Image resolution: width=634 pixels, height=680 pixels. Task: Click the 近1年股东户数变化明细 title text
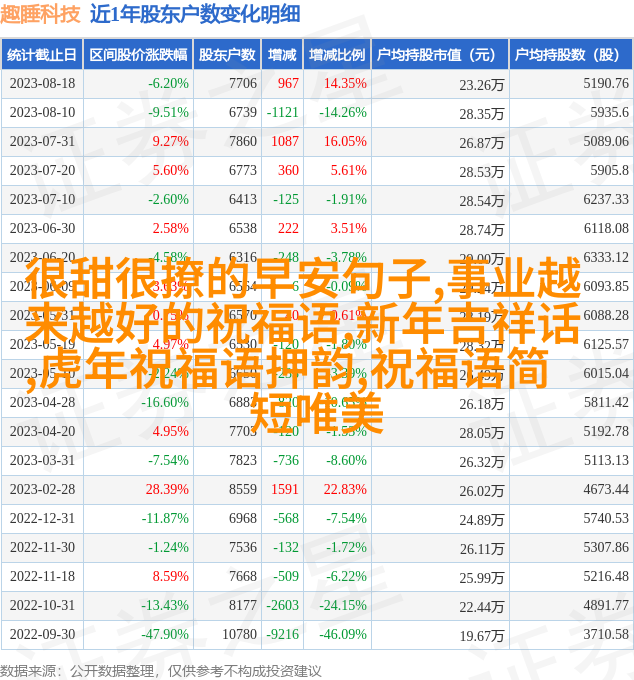pos(195,14)
